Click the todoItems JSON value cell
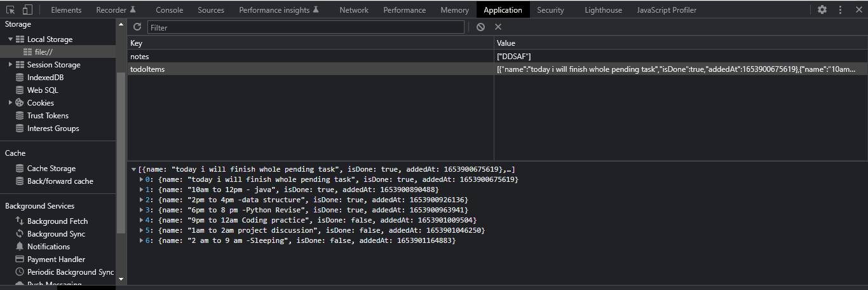The height and width of the screenshot is (290, 868). tap(681, 69)
